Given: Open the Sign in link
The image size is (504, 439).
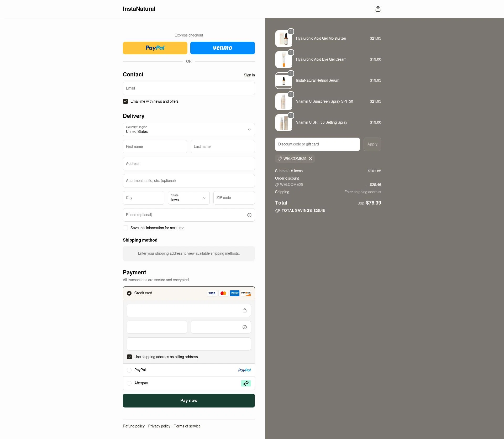Looking at the screenshot, I should (249, 75).
